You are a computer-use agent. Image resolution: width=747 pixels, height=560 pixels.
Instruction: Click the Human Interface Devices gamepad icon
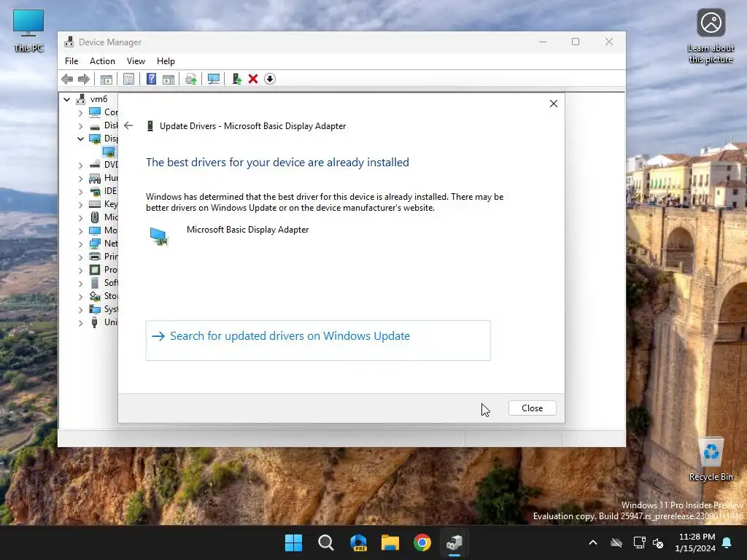click(95, 178)
